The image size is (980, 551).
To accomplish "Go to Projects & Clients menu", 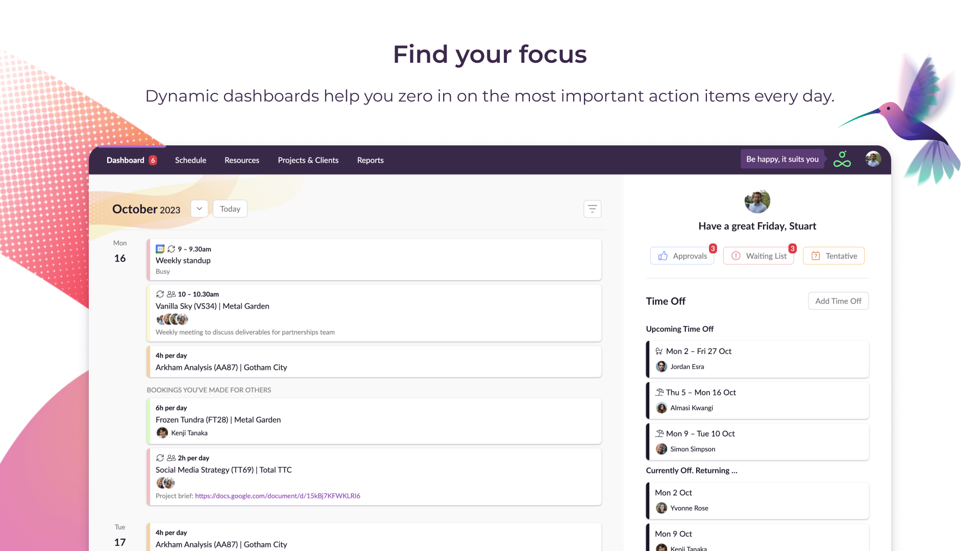I will point(308,160).
